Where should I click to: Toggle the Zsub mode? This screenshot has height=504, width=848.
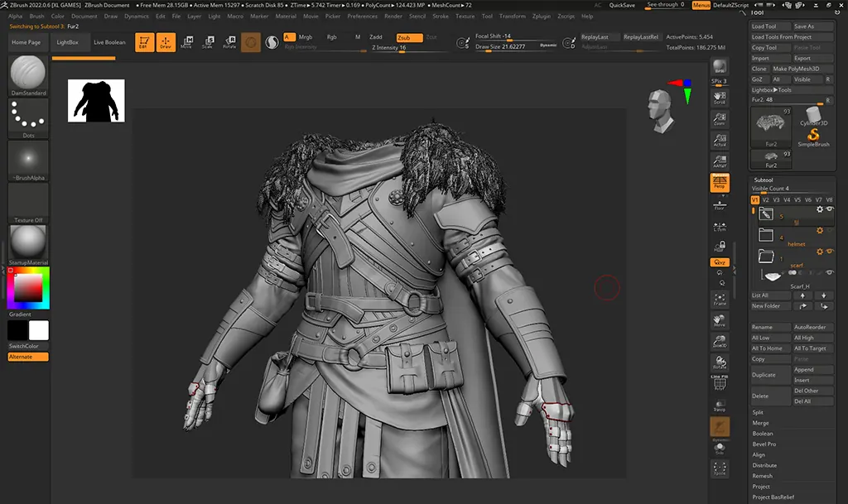coord(409,37)
